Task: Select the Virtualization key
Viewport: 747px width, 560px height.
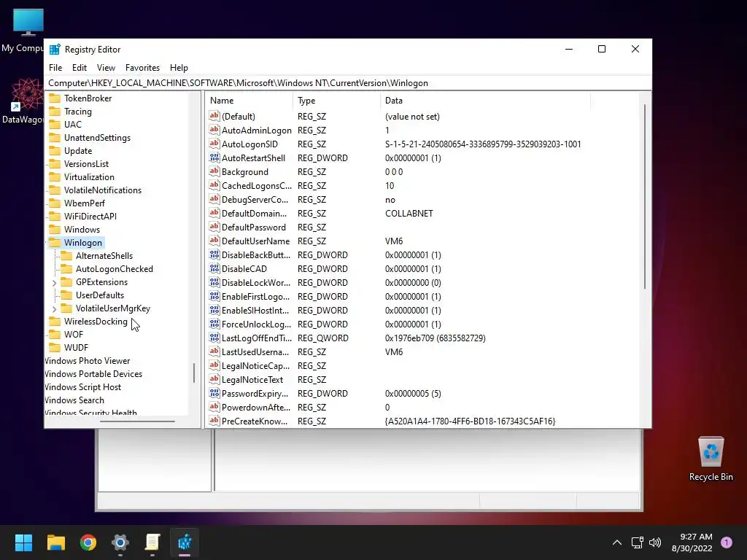Action: tap(89, 176)
